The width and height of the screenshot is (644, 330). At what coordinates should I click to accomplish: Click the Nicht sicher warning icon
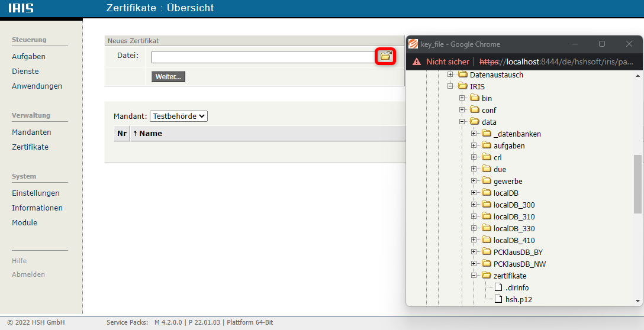click(417, 62)
